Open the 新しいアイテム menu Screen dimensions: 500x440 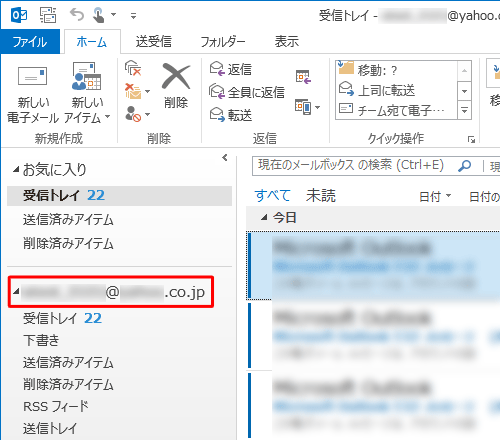[87, 92]
